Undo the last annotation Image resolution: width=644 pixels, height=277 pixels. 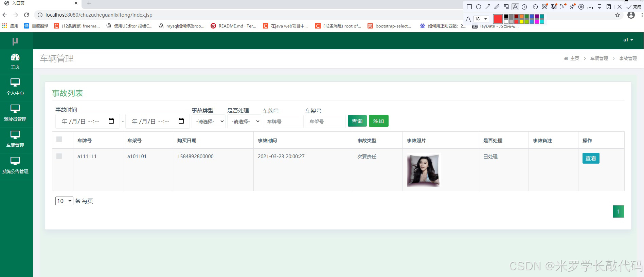click(x=535, y=7)
